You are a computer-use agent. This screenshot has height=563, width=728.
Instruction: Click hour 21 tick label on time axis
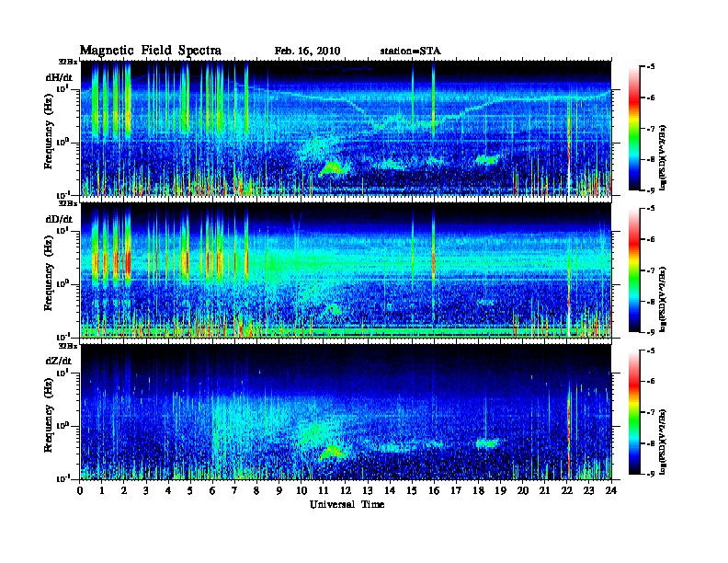point(544,490)
